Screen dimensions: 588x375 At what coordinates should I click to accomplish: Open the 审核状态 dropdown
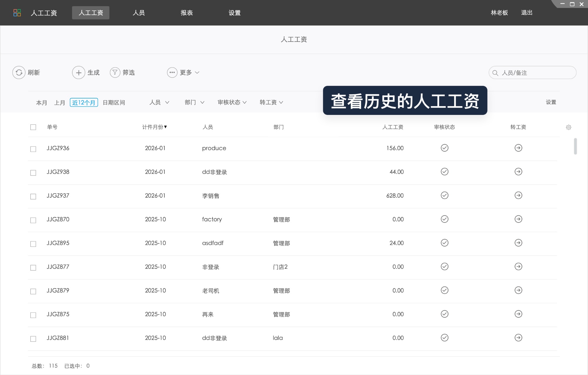[232, 102]
